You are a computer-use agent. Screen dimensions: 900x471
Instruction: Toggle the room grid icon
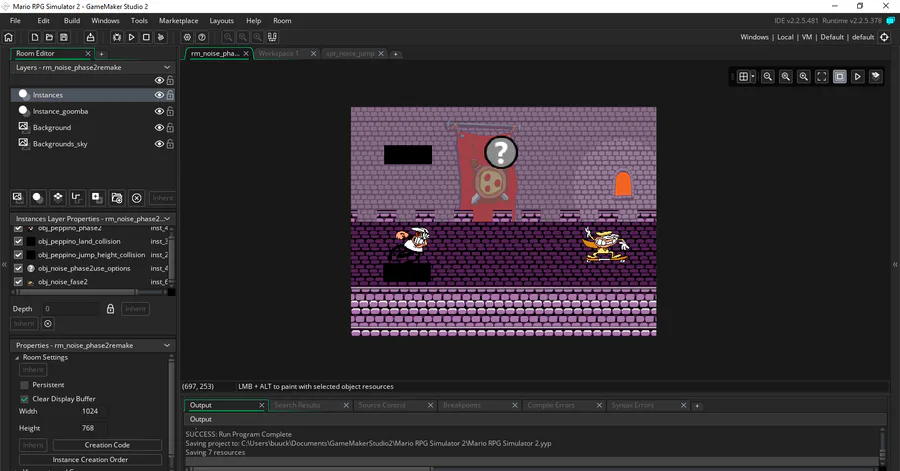click(743, 76)
